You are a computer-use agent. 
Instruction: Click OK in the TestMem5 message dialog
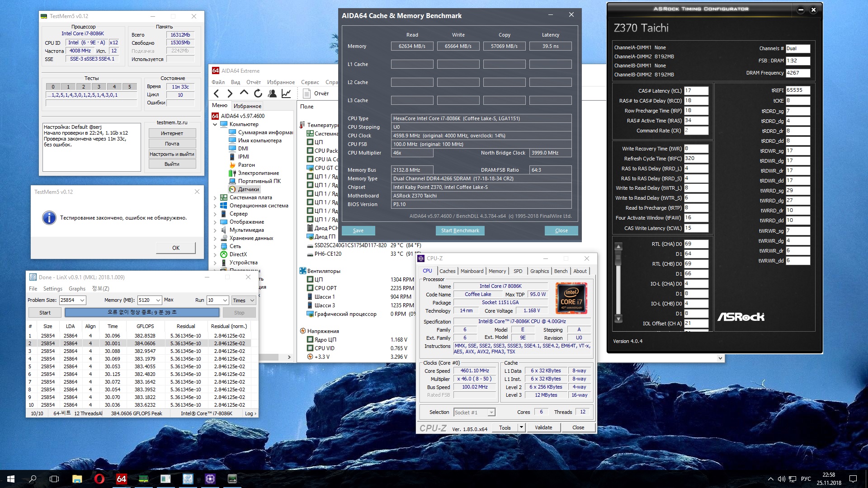click(x=176, y=248)
